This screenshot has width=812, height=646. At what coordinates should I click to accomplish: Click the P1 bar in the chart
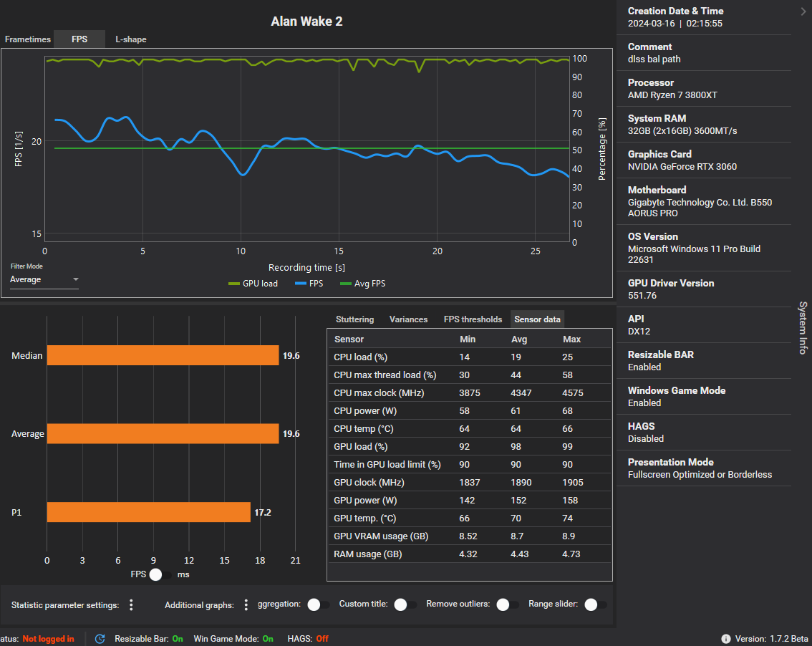[149, 512]
